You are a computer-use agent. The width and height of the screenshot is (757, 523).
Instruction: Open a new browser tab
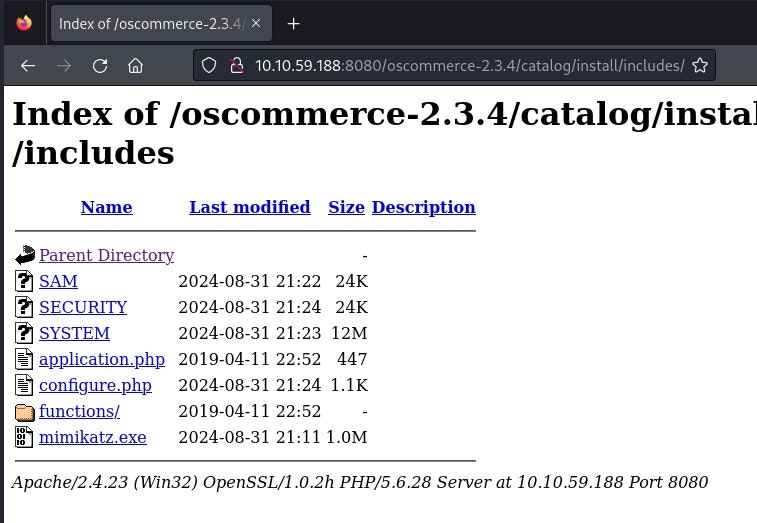[x=294, y=23]
